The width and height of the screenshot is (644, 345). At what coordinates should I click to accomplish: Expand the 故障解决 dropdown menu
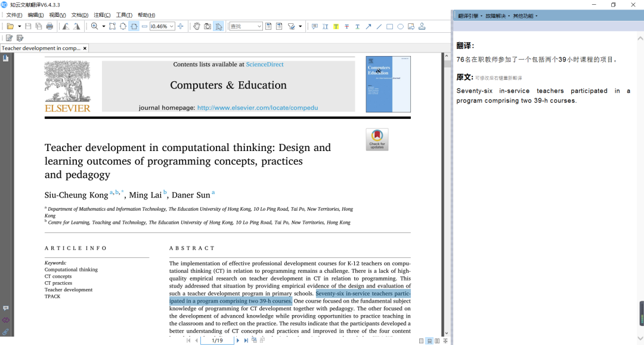(497, 16)
